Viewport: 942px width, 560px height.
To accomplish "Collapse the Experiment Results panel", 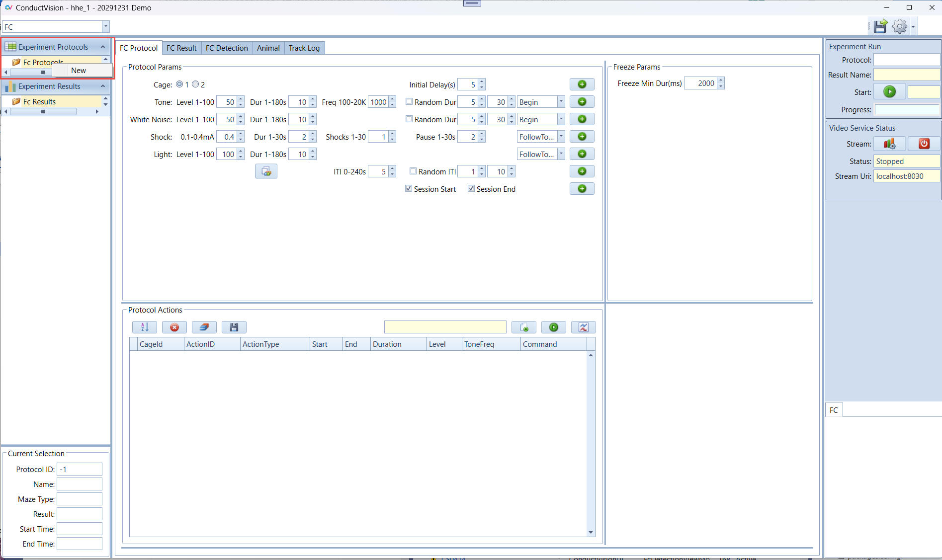I will tap(103, 86).
